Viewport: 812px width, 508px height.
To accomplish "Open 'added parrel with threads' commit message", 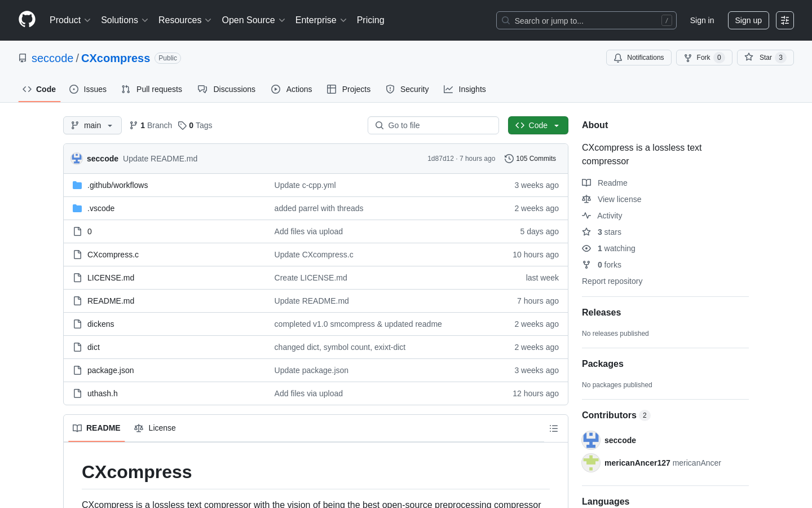I will point(319,208).
